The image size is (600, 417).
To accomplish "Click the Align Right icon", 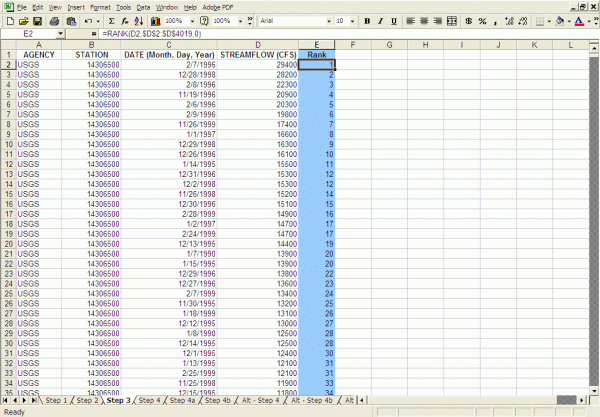I will coord(437,21).
